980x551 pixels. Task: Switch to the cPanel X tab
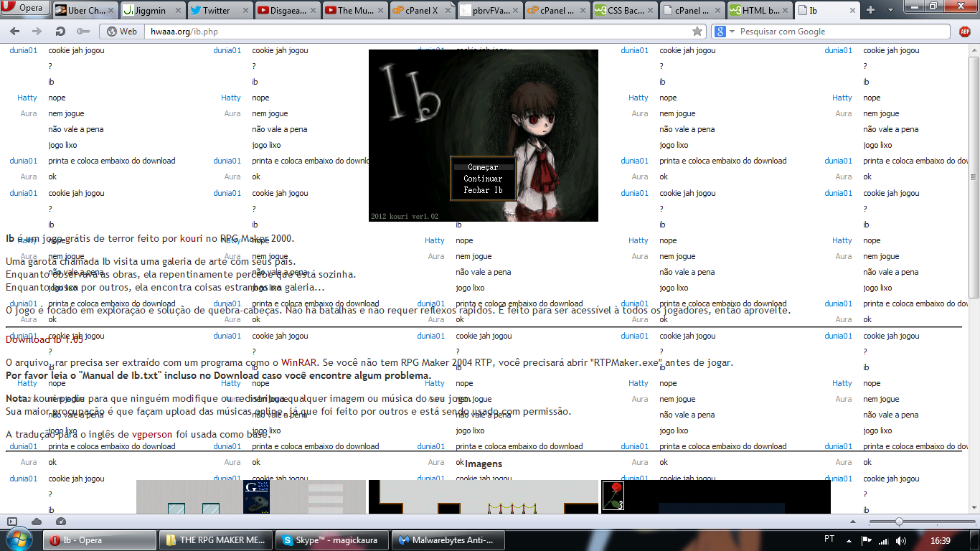423,10
